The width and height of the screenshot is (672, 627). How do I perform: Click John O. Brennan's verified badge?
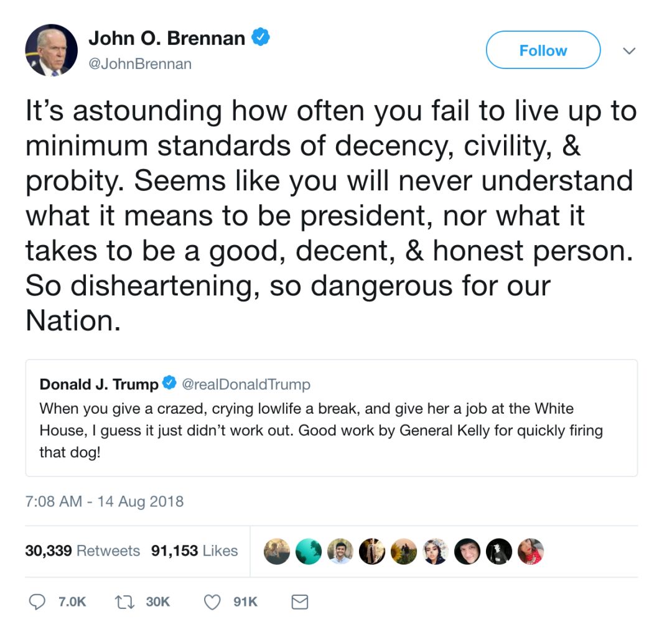(259, 37)
